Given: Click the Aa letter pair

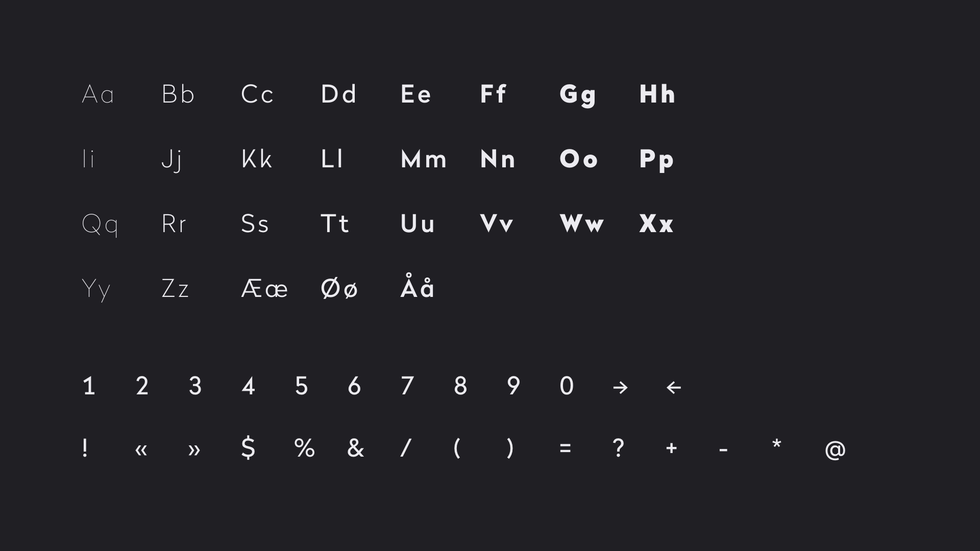Looking at the screenshot, I should [97, 94].
